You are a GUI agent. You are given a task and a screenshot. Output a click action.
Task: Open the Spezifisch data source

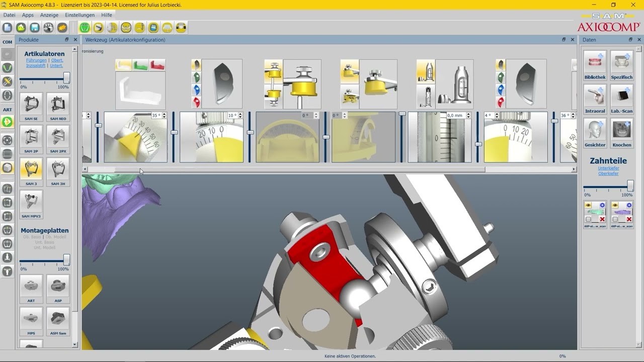tap(622, 65)
